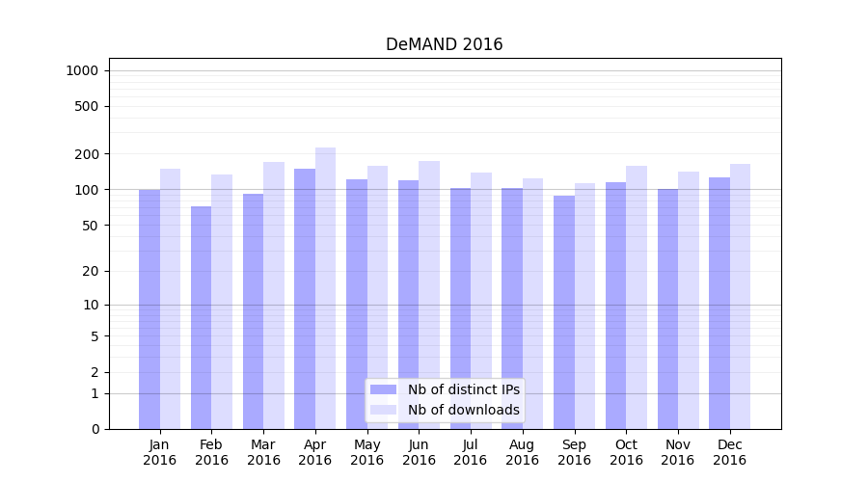This screenshot has width=868, height=482.
Task: Pick the Nov 2016 distinct IPs bar
Action: pyautogui.click(x=667, y=308)
